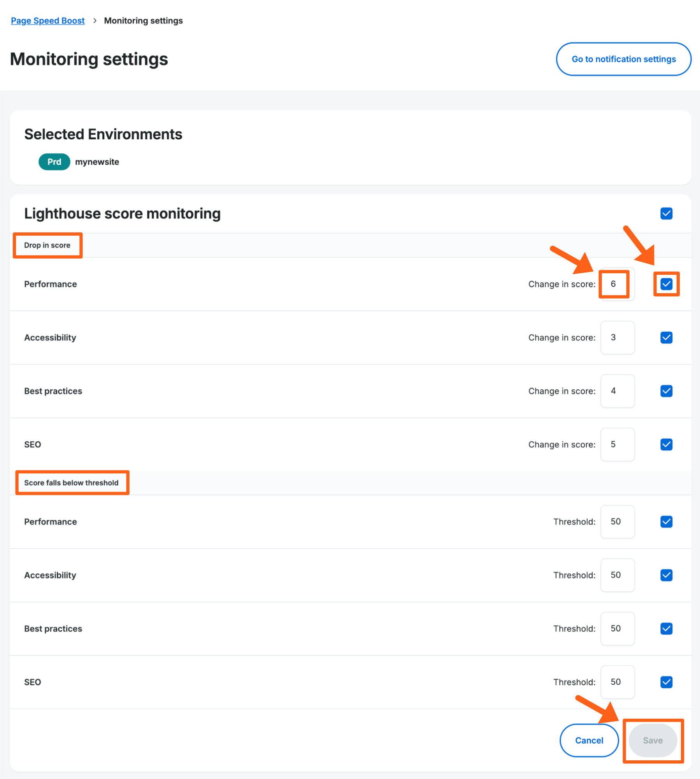This screenshot has height=779, width=700.
Task: Uncheck the Accessibility threshold checkbox
Action: tap(666, 575)
